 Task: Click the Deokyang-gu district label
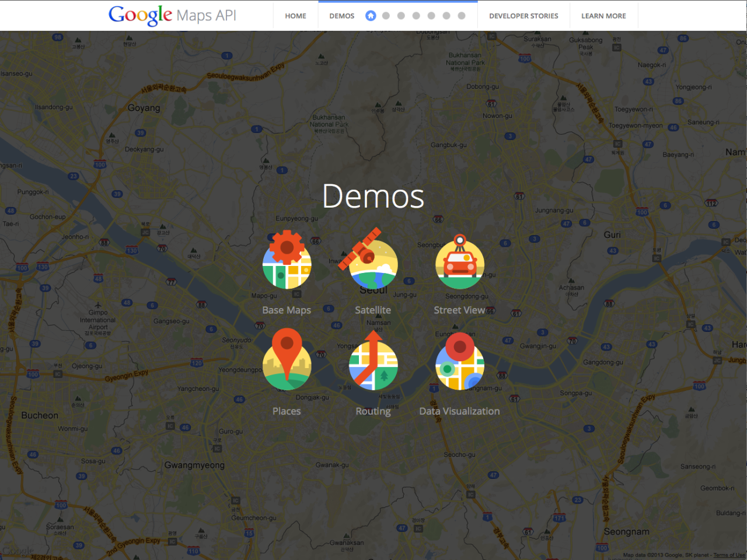(x=144, y=149)
